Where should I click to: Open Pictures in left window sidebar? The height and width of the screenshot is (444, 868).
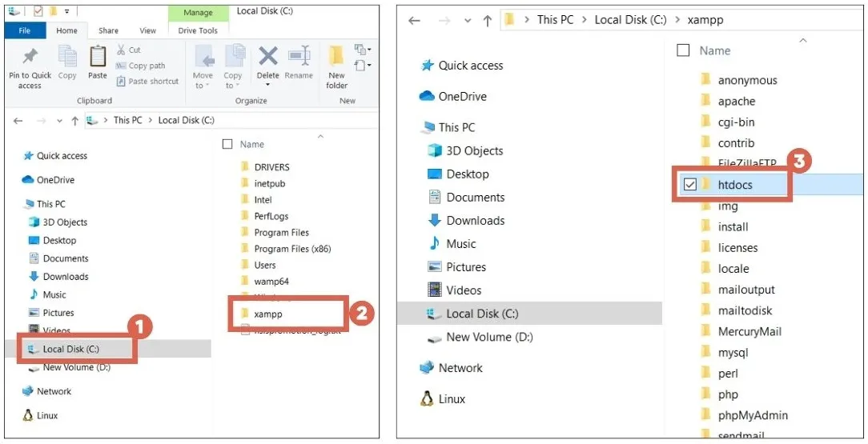[x=51, y=313]
